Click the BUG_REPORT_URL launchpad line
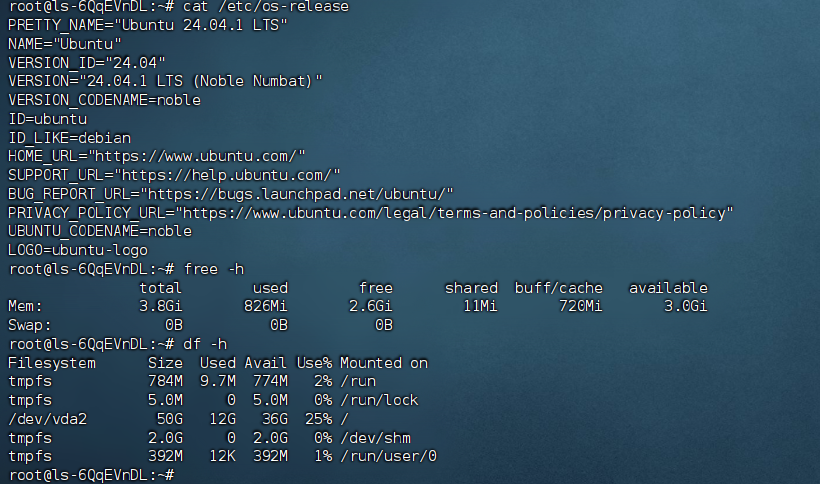Image resolution: width=820 pixels, height=484 pixels. (231, 194)
